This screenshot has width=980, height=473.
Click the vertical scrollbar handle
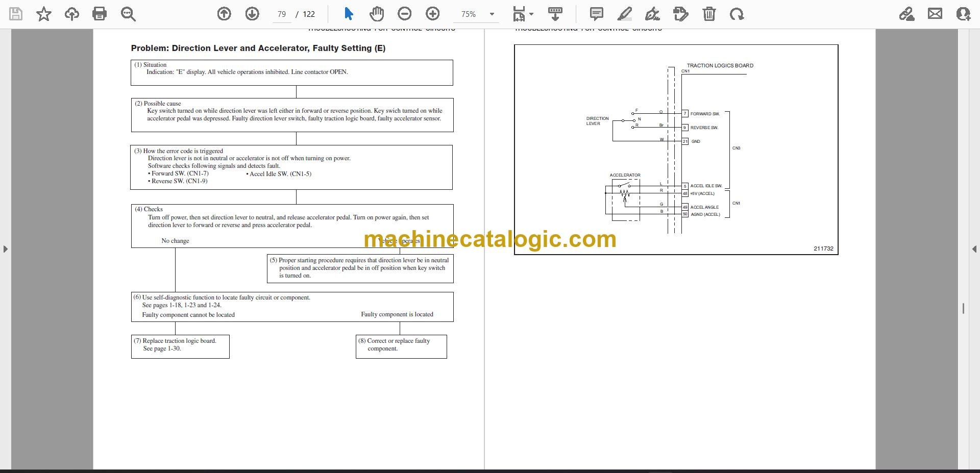click(963, 308)
